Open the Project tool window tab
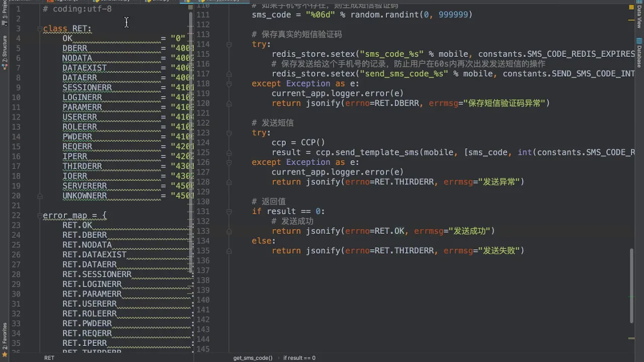Screen dimensions: 644x362 click(5, 10)
